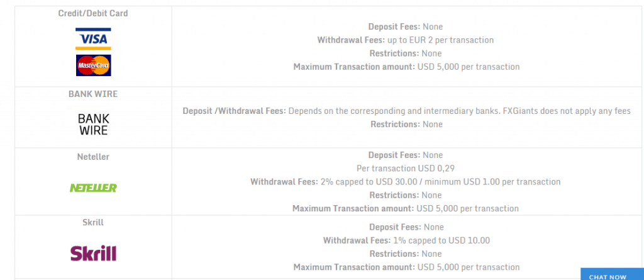Screen dimensions: 644x280
Task: Click the card Maximum Transaction amount line
Action: point(407,67)
